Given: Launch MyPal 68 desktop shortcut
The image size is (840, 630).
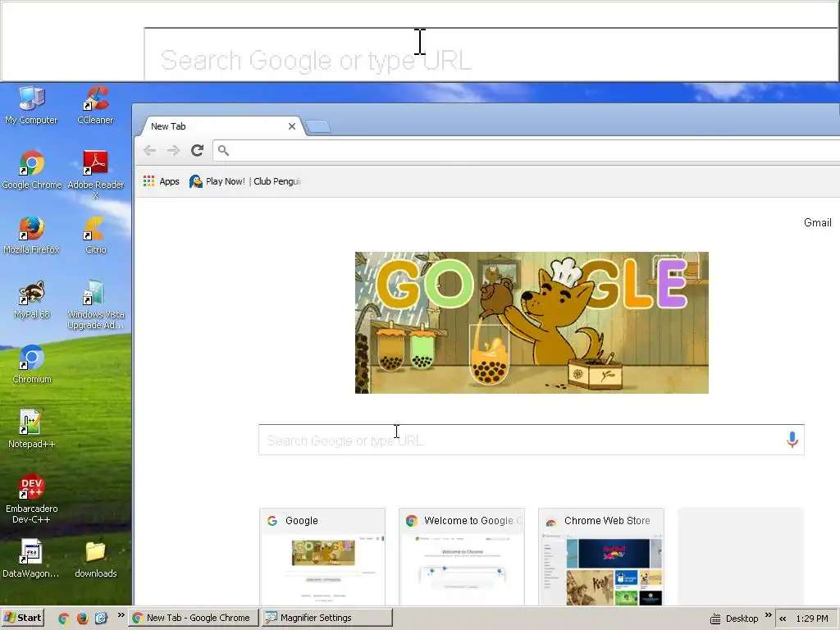Looking at the screenshot, I should pos(32,299).
